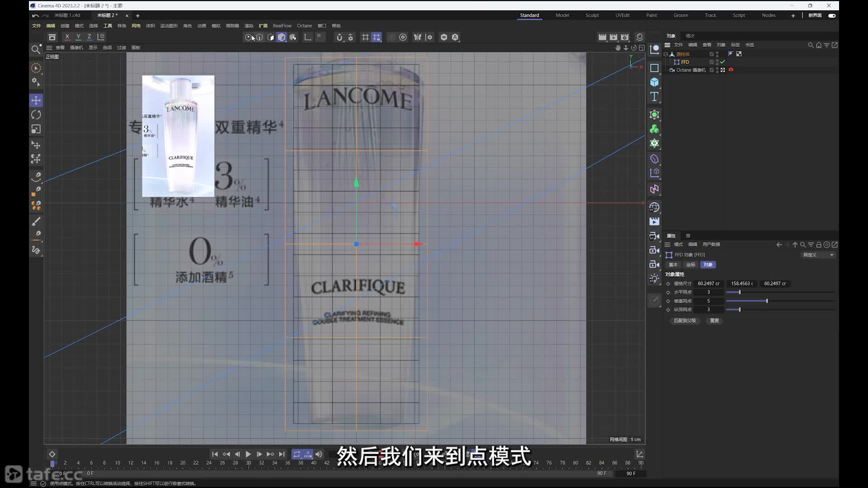Viewport: 868px width, 488px height.
Task: Open the RealFlow menu
Action: click(x=282, y=26)
